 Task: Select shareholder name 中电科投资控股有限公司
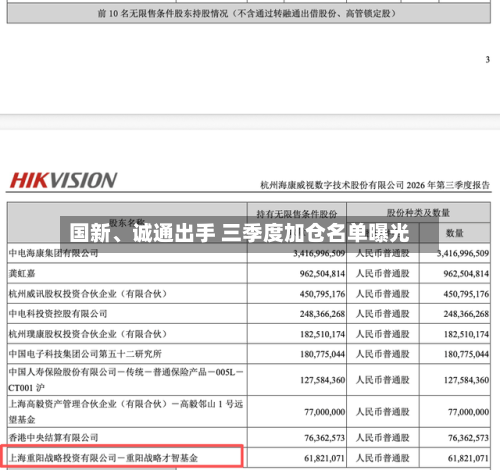click(58, 314)
